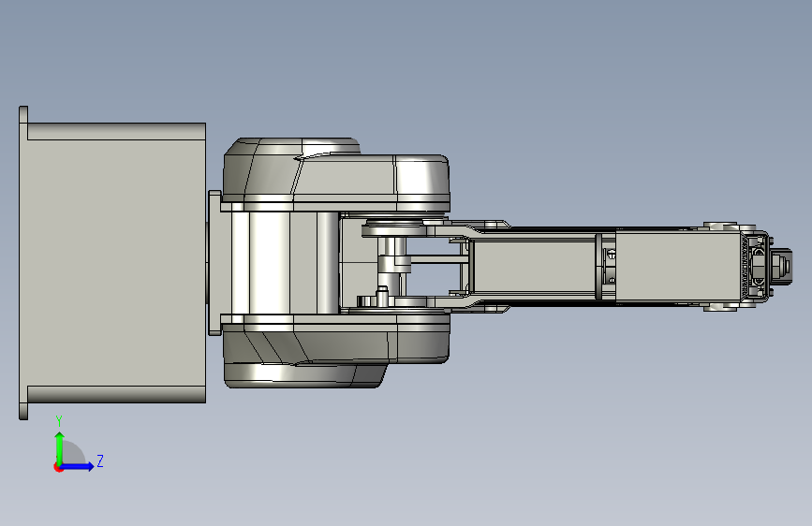This screenshot has width=812, height=526.
Task: Click the "Y" axis label text
Action: [x=59, y=421]
